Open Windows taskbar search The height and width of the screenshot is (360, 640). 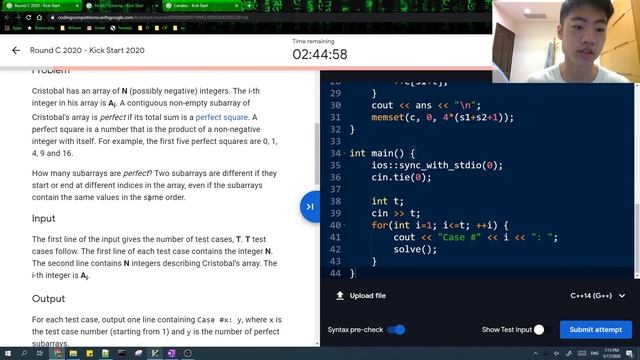[24, 353]
